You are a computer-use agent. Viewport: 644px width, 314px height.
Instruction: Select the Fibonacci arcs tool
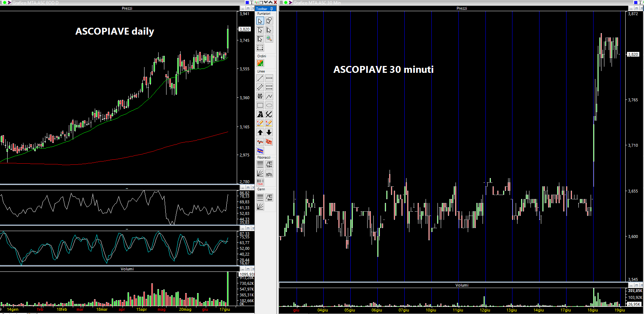click(269, 173)
